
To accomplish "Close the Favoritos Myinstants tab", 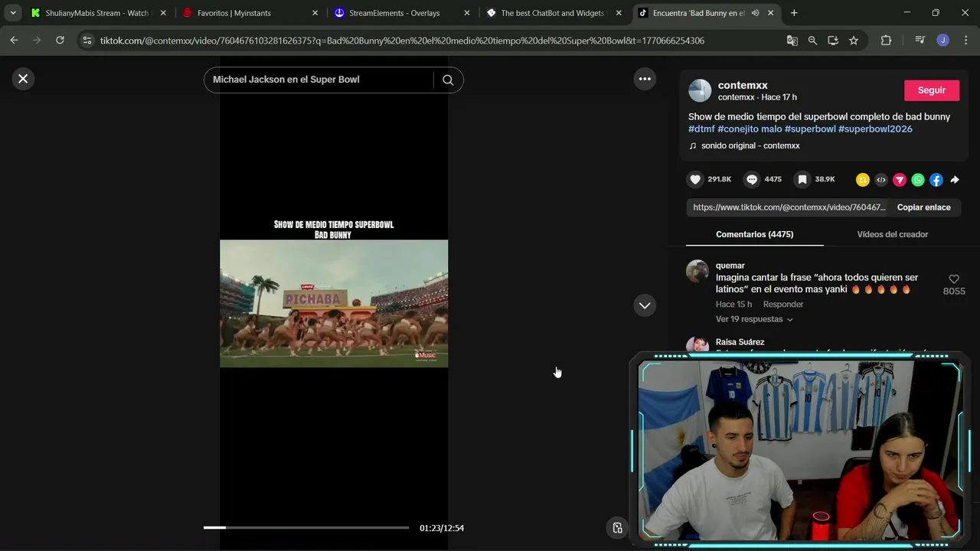I will click(x=315, y=13).
